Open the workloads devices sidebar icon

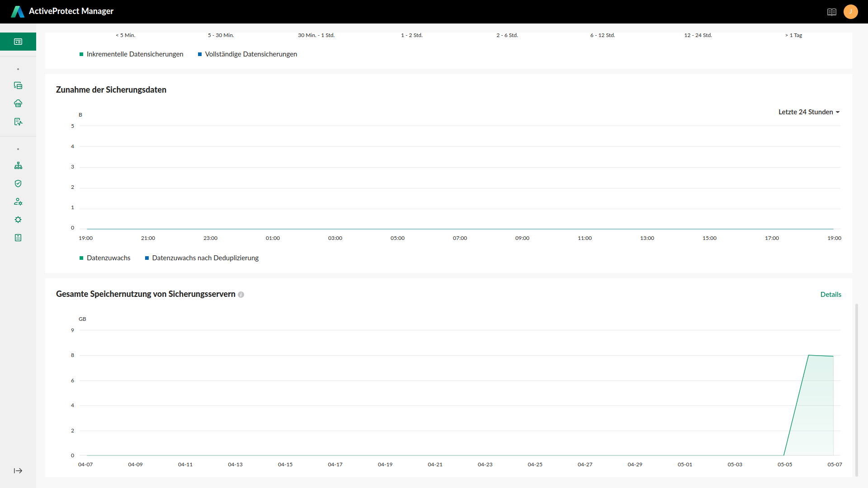18,85
